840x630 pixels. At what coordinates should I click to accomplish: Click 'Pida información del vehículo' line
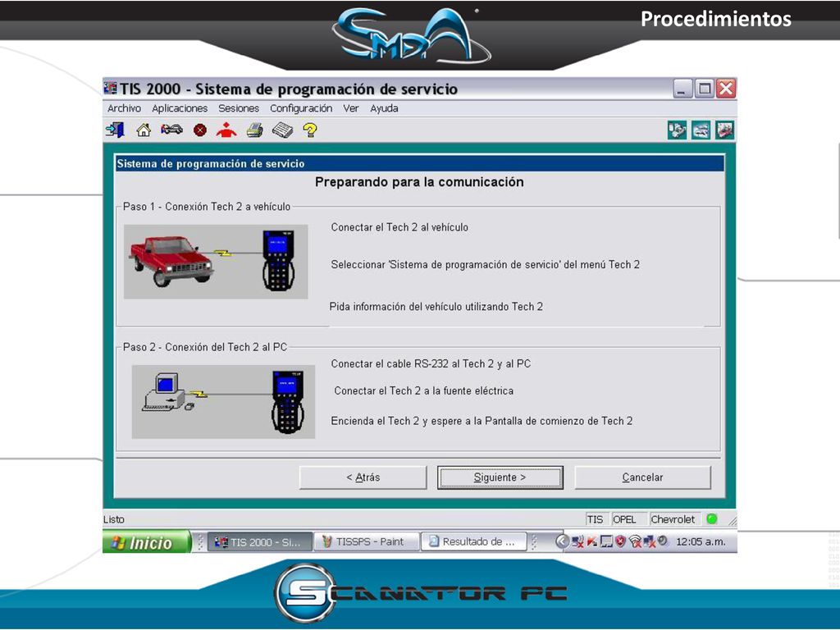pyautogui.click(x=436, y=307)
